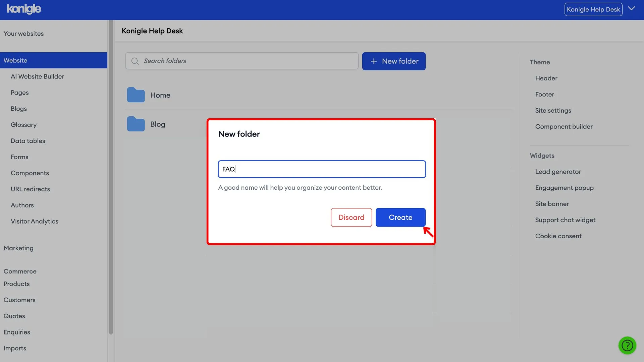This screenshot has height=362, width=644.
Task: Open Imports in sidebar
Action: [15, 348]
